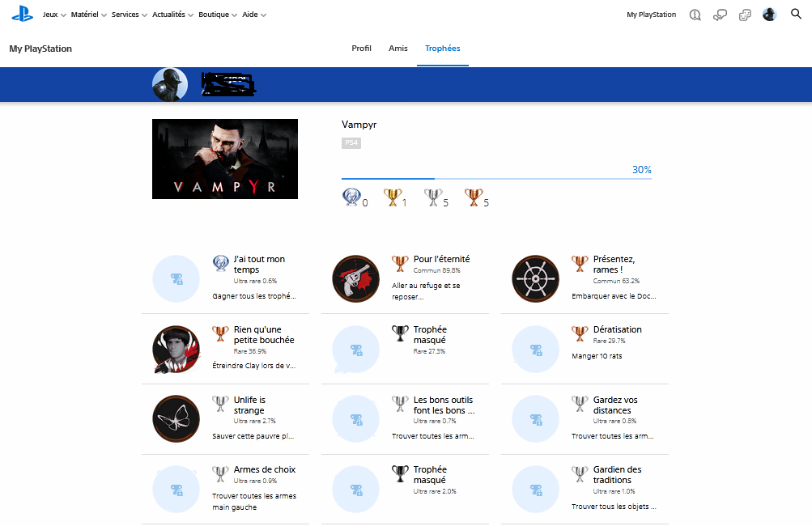Click locked icon for Les bons outils trophy
The width and height of the screenshot is (812, 526).
(355, 419)
